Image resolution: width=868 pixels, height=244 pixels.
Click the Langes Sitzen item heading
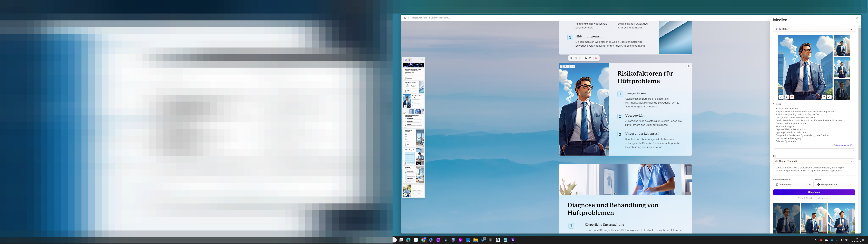pyautogui.click(x=636, y=93)
